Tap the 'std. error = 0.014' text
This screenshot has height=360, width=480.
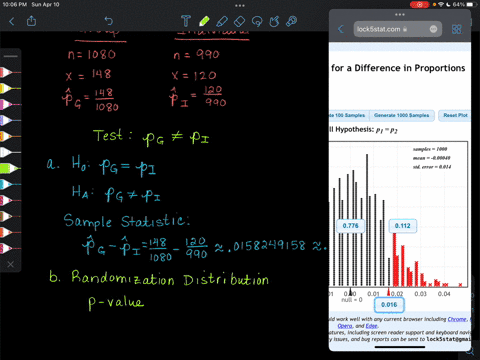[x=432, y=167]
